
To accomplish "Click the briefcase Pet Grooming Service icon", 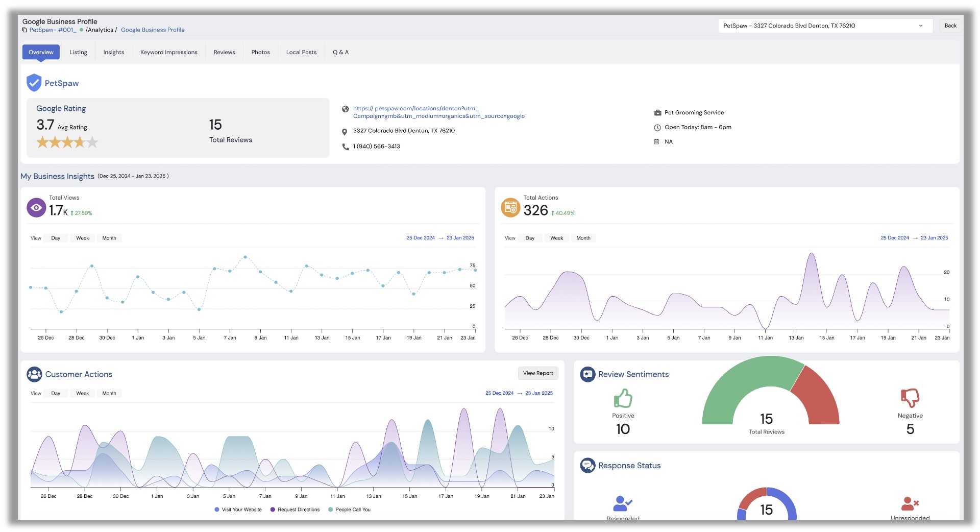I will tap(657, 113).
